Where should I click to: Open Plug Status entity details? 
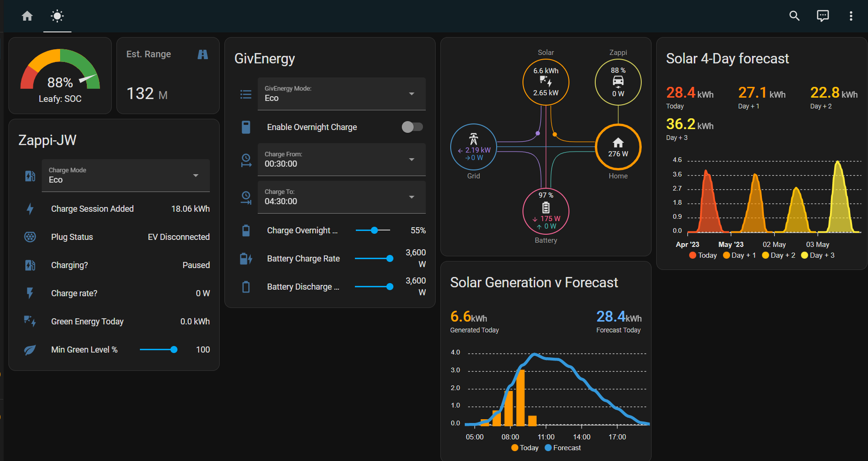[x=116, y=237]
